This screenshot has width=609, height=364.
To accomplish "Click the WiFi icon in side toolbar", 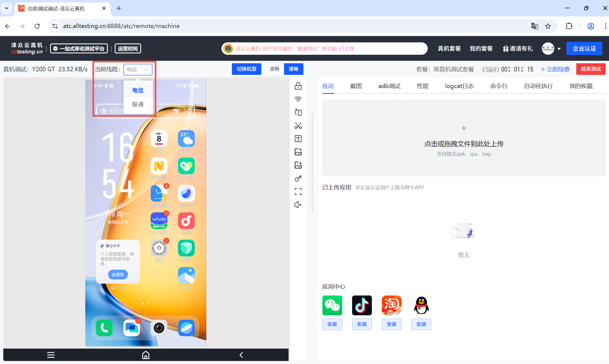I will click(x=298, y=99).
